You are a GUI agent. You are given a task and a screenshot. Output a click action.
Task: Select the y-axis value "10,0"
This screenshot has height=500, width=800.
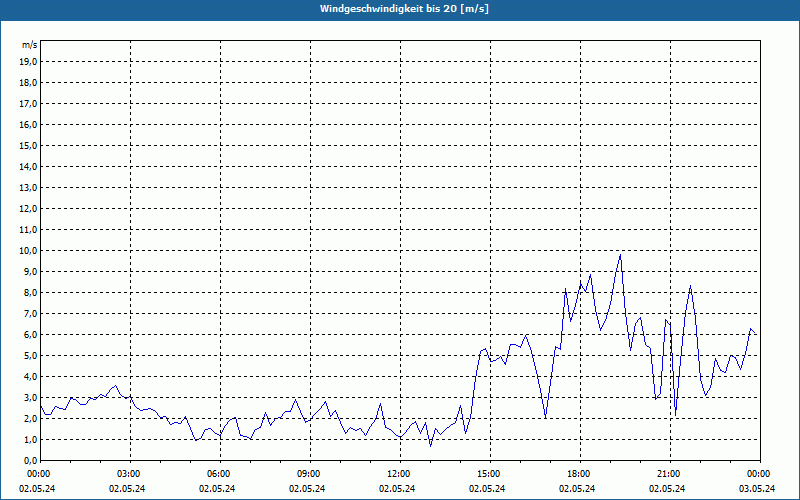[28, 251]
